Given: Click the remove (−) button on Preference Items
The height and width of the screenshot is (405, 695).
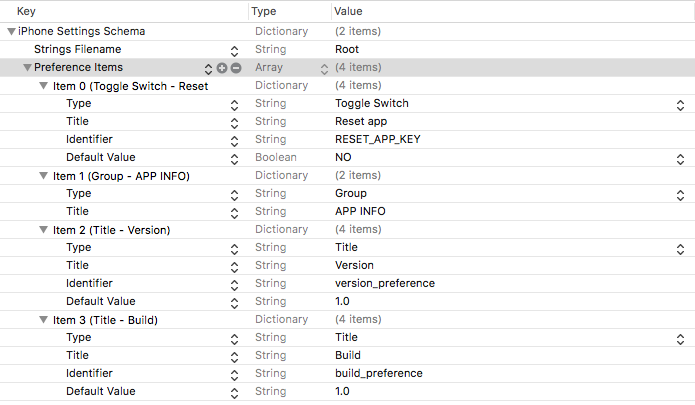Looking at the screenshot, I should (236, 68).
